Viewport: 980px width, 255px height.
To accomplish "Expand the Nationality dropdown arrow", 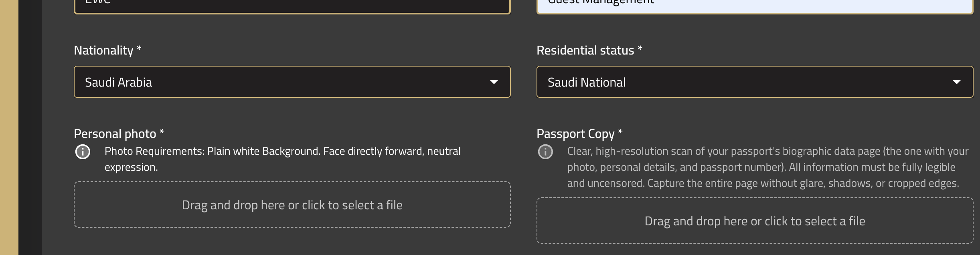I will [494, 82].
